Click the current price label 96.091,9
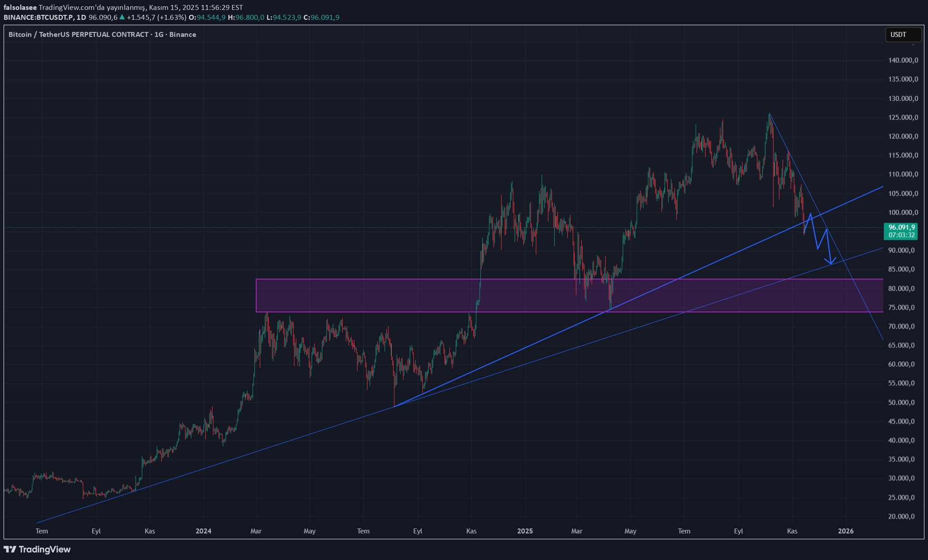This screenshot has height=560, width=928. (x=901, y=227)
